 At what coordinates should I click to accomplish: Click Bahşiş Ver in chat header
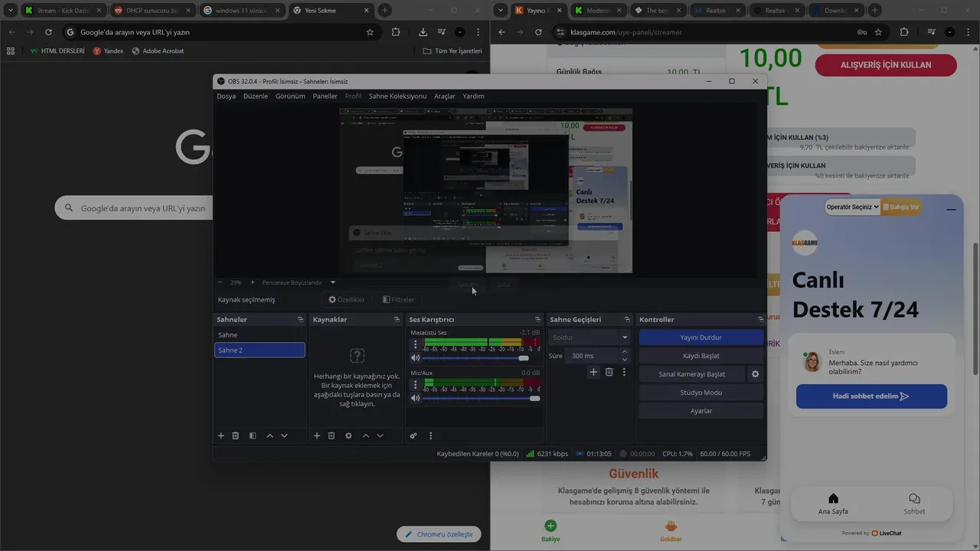[x=901, y=207]
